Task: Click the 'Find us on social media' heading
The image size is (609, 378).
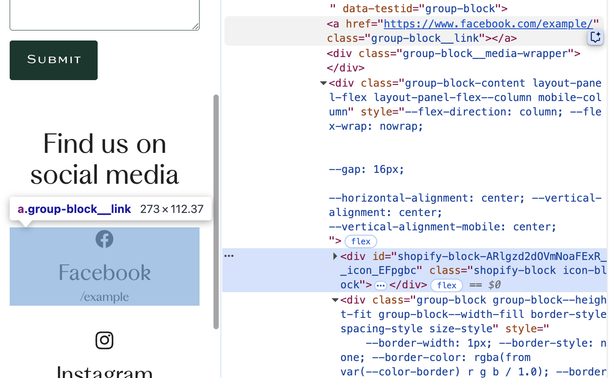Action: (x=104, y=159)
